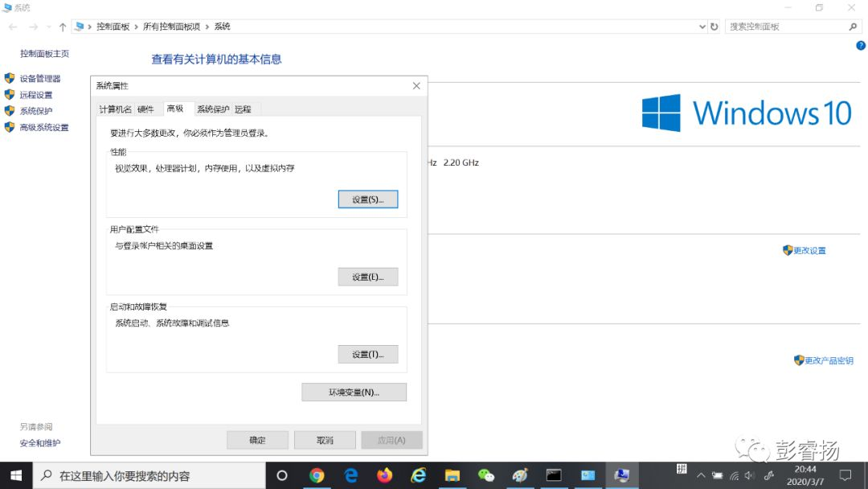Switch to Hardware tab
The width and height of the screenshot is (868, 489).
point(145,109)
